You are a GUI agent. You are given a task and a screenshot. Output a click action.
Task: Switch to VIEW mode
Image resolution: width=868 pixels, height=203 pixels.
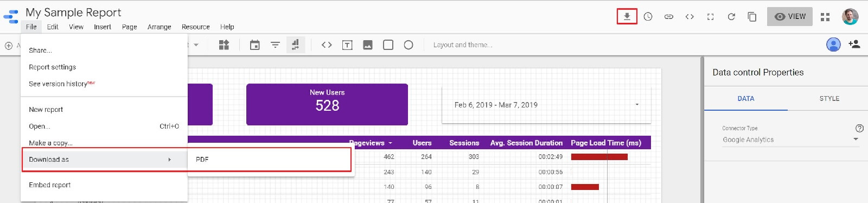pos(790,16)
